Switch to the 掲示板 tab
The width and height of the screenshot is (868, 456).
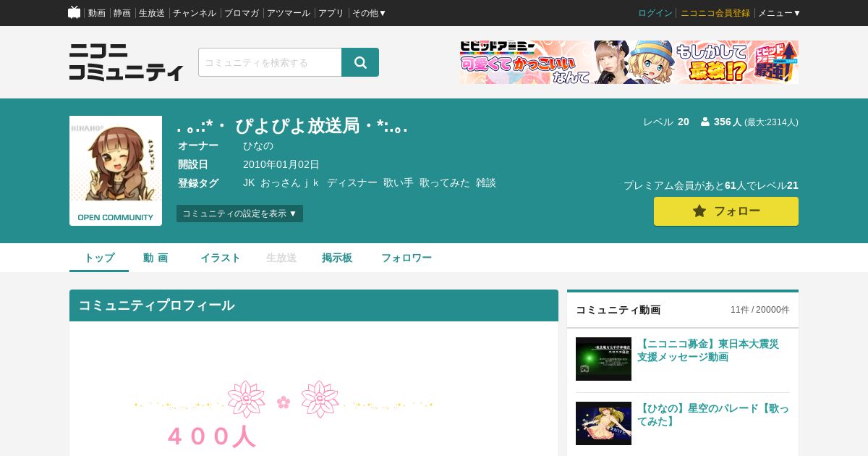[337, 258]
